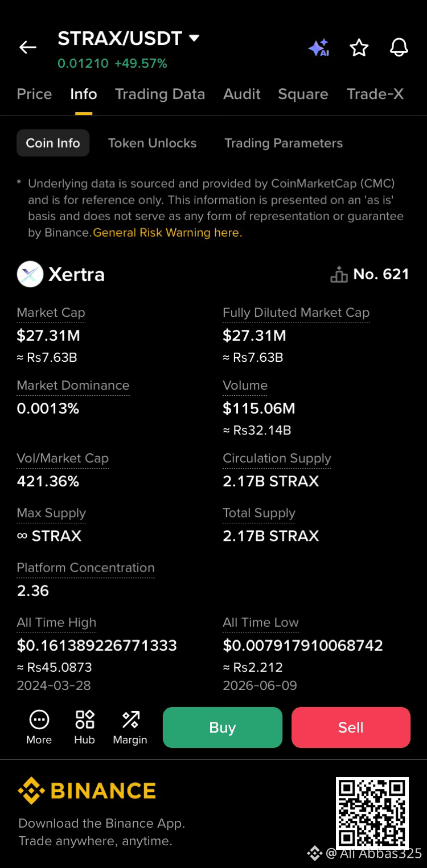Open the Hub icon

pos(84,727)
